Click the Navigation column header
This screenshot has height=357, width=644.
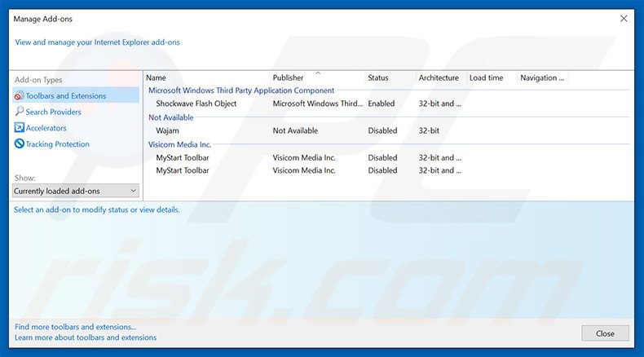tap(542, 78)
